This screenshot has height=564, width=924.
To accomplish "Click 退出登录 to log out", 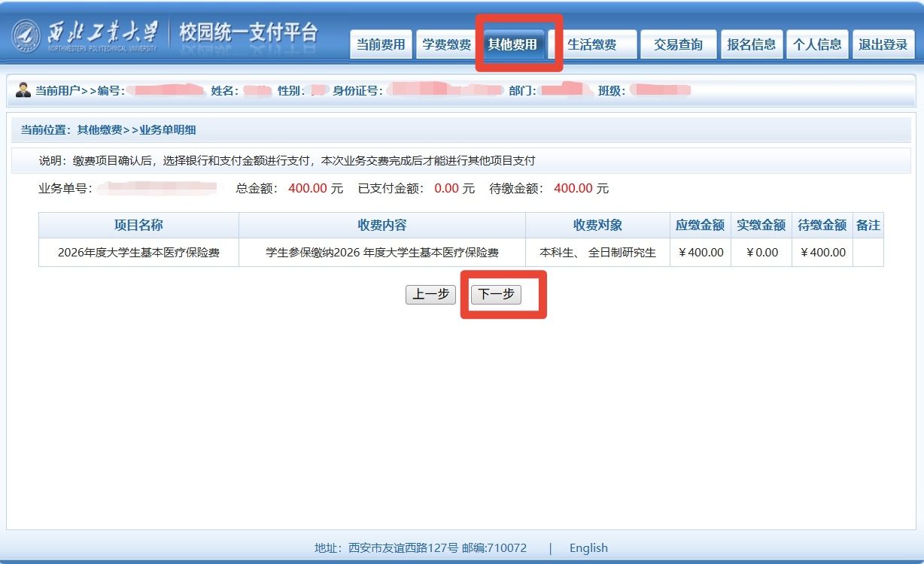I will coord(883,44).
